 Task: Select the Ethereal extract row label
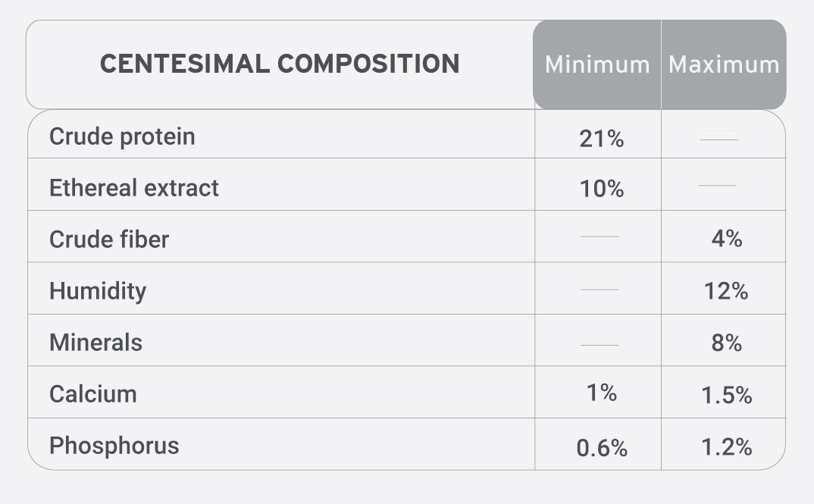[134, 188]
